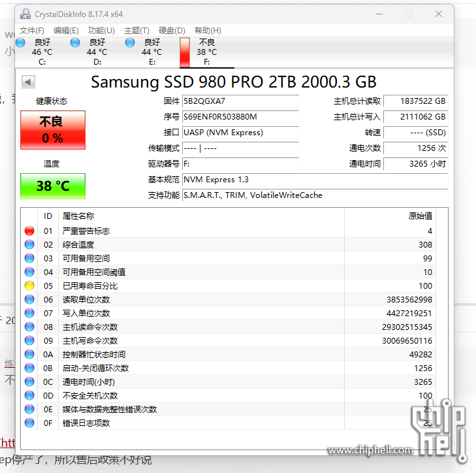
Task: Click the ID column header
Action: [48, 216]
